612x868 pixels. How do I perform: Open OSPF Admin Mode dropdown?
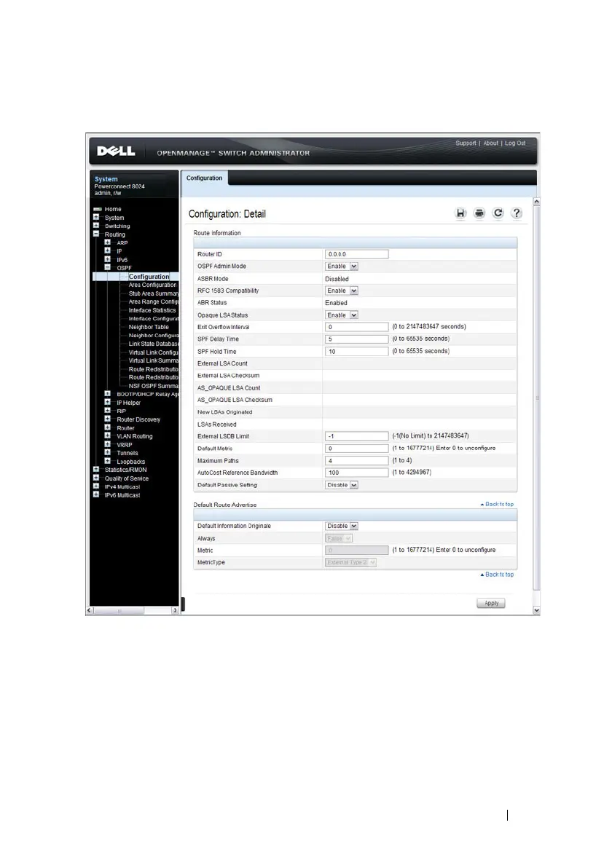pos(342,267)
